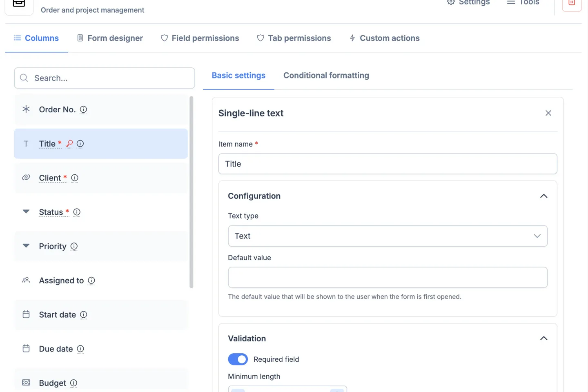Click the Assigned to people icon

point(26,280)
